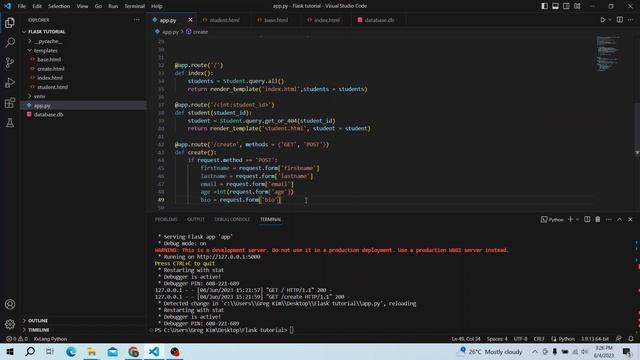Change indentation via Spaces: 4

497,338
